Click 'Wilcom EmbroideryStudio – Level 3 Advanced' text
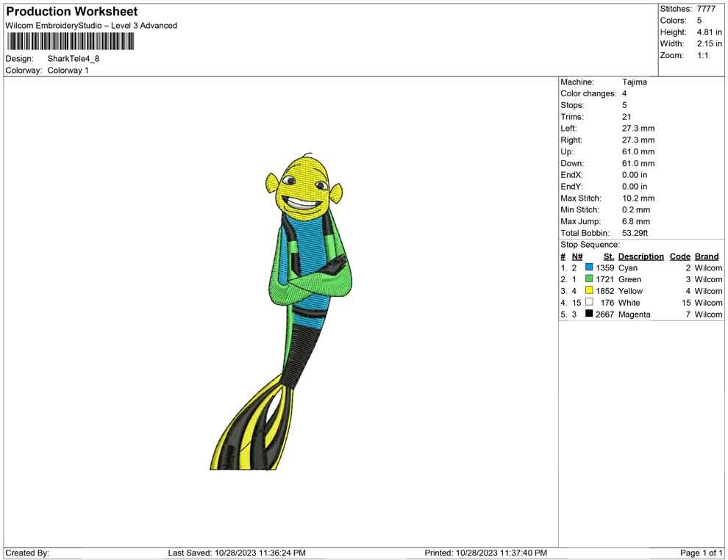 tap(91, 26)
